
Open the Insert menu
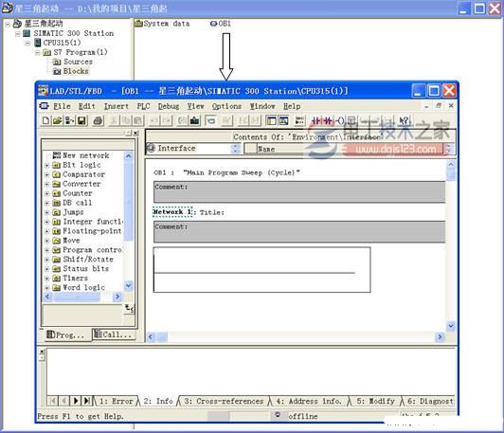[x=116, y=106]
